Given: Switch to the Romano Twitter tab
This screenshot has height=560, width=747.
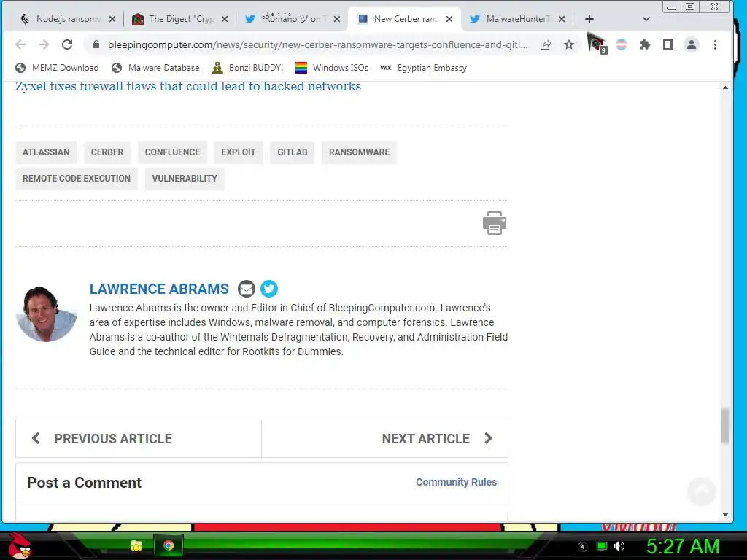Looking at the screenshot, I should point(293,19).
